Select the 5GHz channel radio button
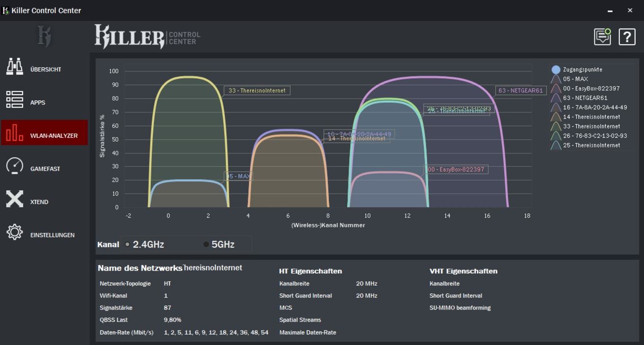The height and width of the screenshot is (345, 644). pyautogui.click(x=206, y=245)
